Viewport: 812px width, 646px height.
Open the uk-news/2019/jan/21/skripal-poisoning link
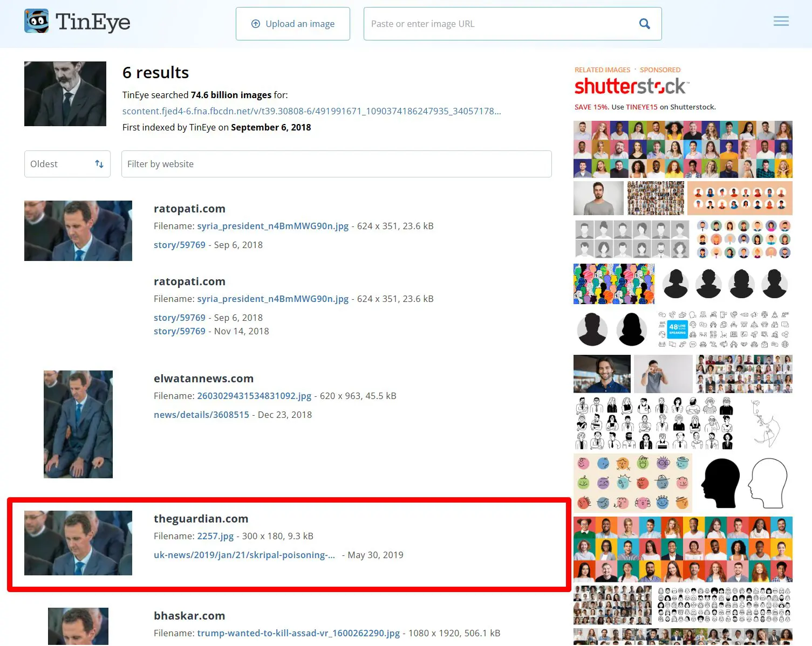(x=244, y=555)
